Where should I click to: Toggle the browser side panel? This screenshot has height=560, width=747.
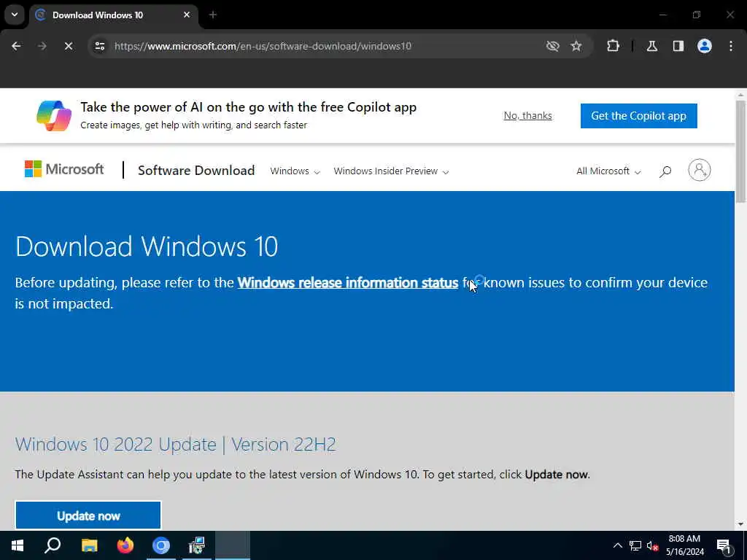pos(678,46)
